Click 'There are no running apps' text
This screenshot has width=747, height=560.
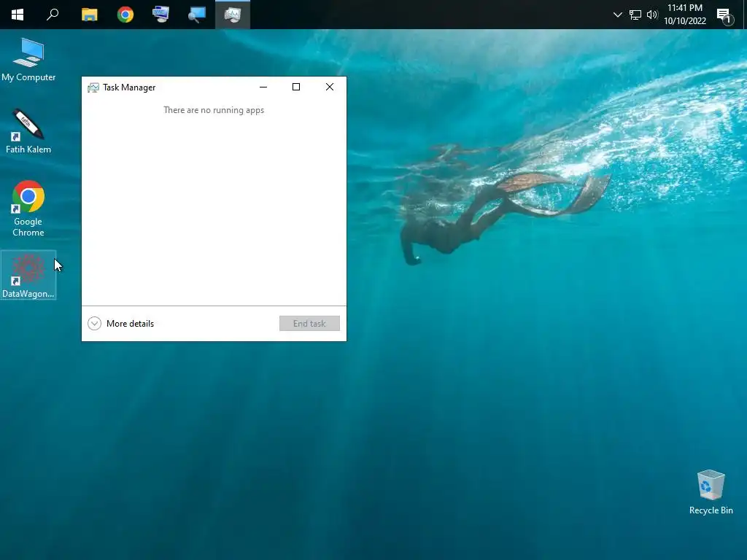point(214,111)
